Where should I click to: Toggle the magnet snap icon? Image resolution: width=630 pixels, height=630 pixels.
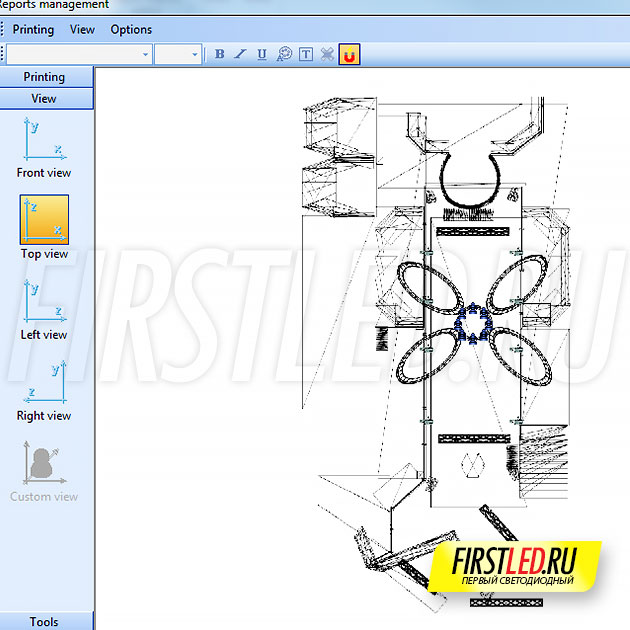349,54
